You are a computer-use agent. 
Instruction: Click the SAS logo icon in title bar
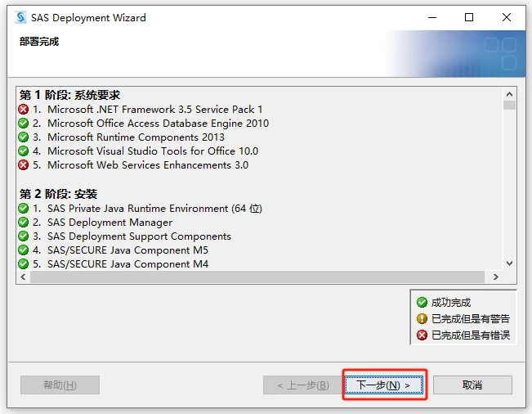click(20, 17)
